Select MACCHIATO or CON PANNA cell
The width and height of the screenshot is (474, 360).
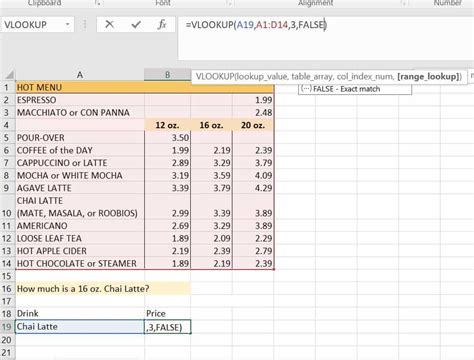tap(80, 113)
